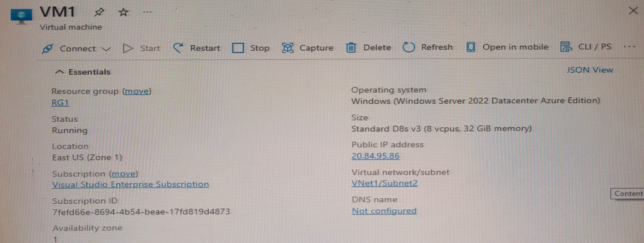Screen dimensions: 644x243
Task: Click the Running status text
Action: coord(70,130)
